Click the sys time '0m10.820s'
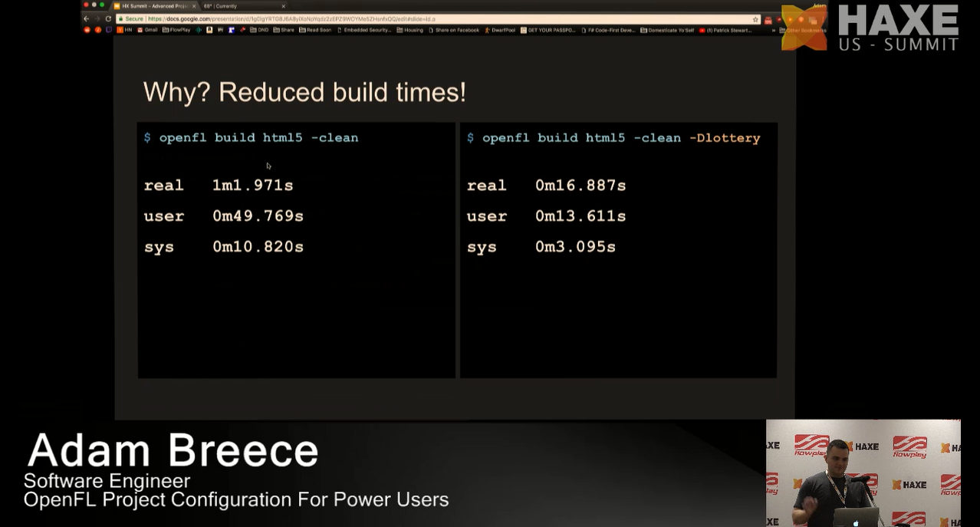This screenshot has width=980, height=527. pyautogui.click(x=258, y=247)
